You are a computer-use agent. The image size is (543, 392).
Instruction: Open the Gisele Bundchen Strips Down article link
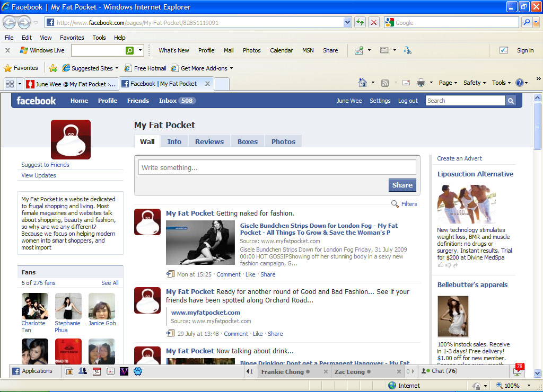point(319,229)
